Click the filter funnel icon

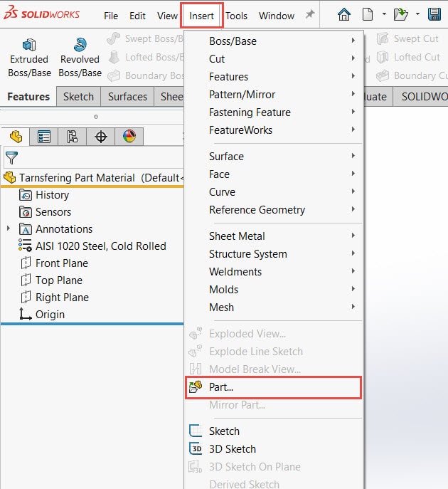12,158
